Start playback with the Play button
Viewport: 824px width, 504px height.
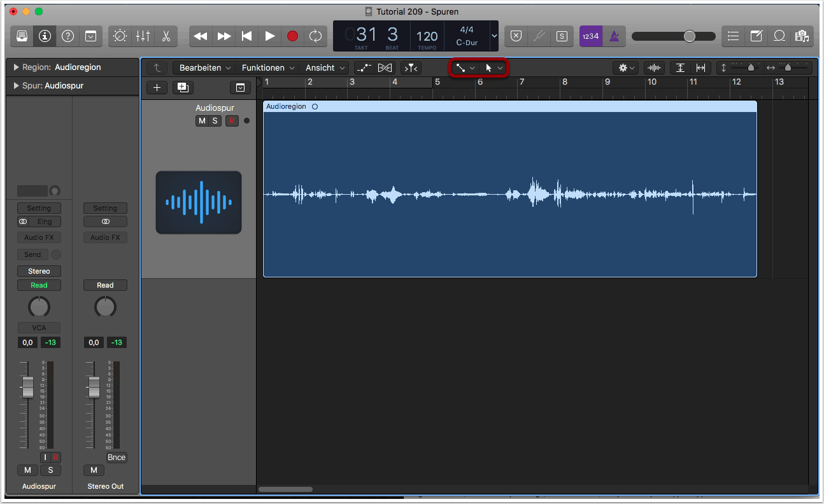[269, 36]
